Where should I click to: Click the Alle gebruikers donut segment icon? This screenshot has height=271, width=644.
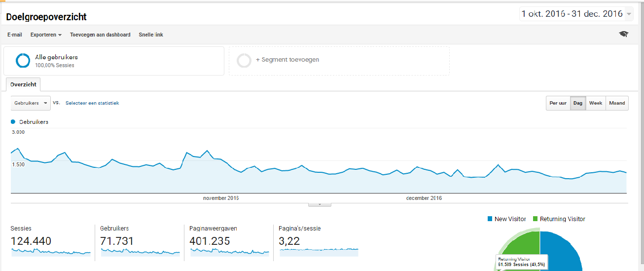point(23,60)
